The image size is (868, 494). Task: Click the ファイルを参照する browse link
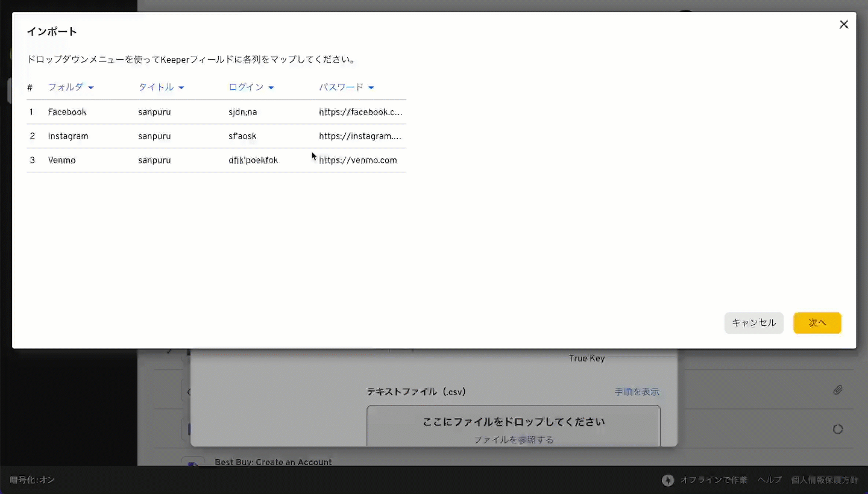[514, 440]
